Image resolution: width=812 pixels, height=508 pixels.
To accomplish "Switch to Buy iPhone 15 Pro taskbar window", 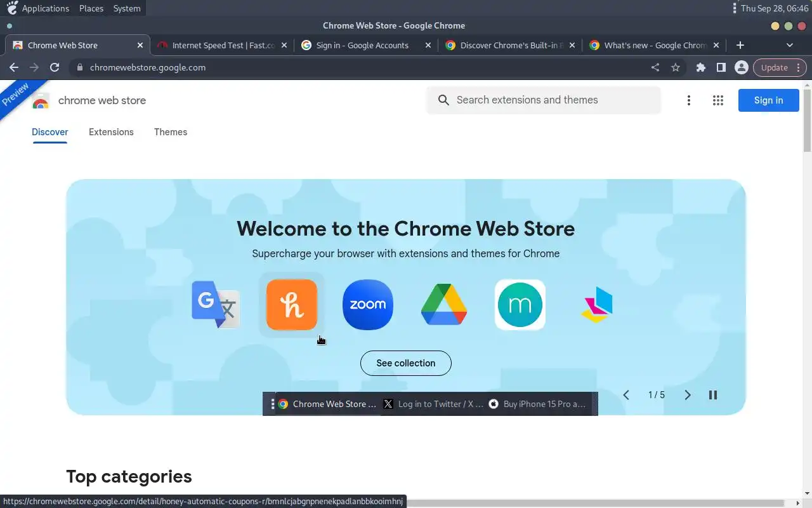I will click(x=539, y=404).
